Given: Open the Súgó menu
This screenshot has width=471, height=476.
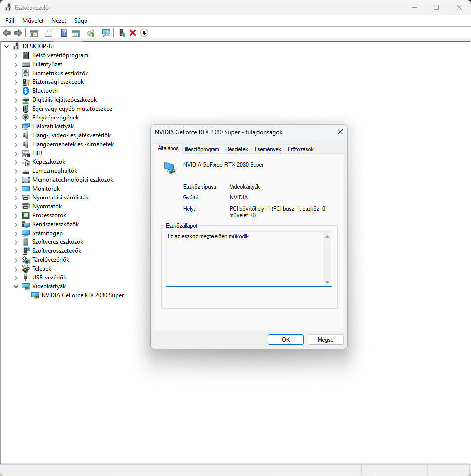Looking at the screenshot, I should 81,21.
